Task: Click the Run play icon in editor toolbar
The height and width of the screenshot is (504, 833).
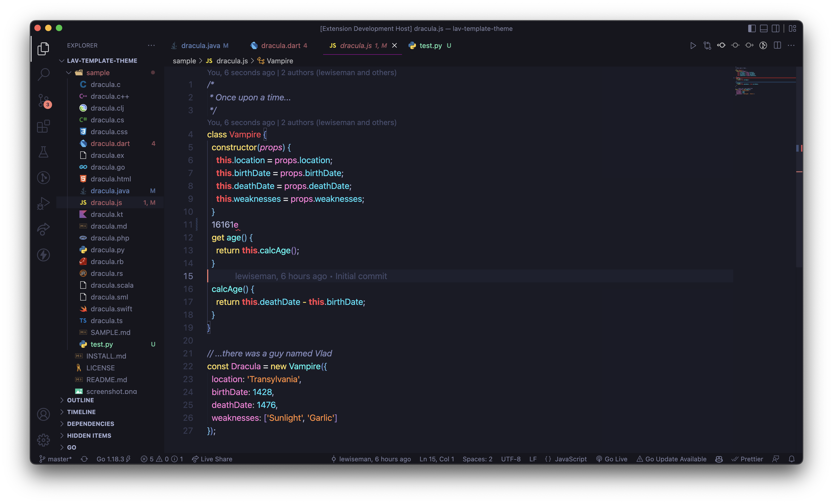Action: pyautogui.click(x=693, y=46)
